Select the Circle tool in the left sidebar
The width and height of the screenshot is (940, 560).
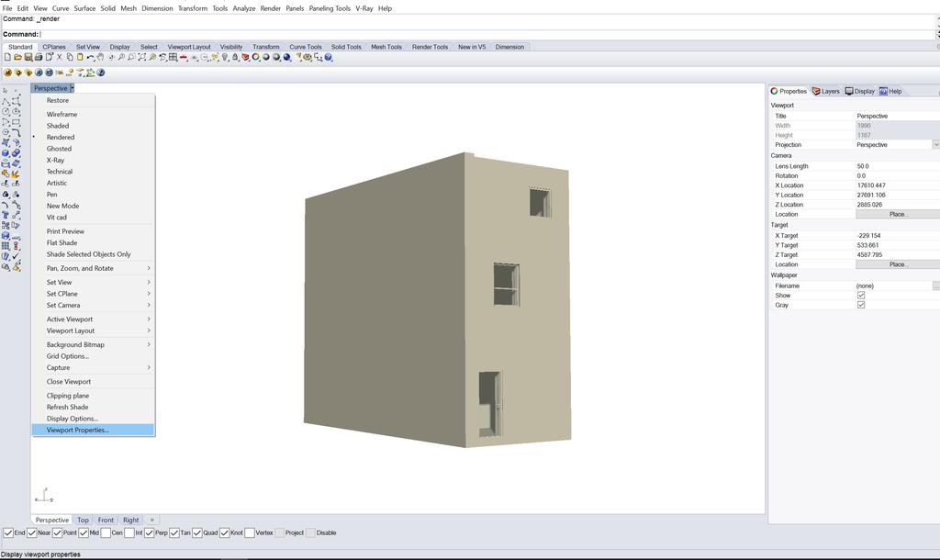[6, 111]
